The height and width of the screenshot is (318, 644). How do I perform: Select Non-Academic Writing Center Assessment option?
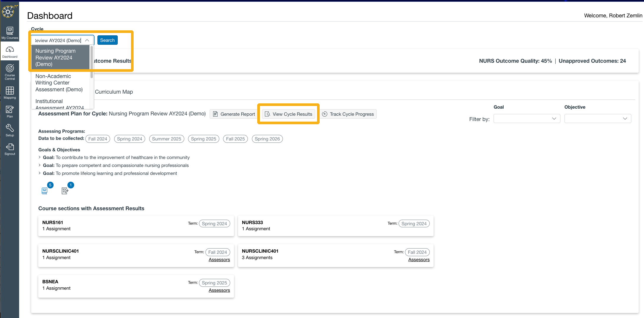tap(60, 83)
